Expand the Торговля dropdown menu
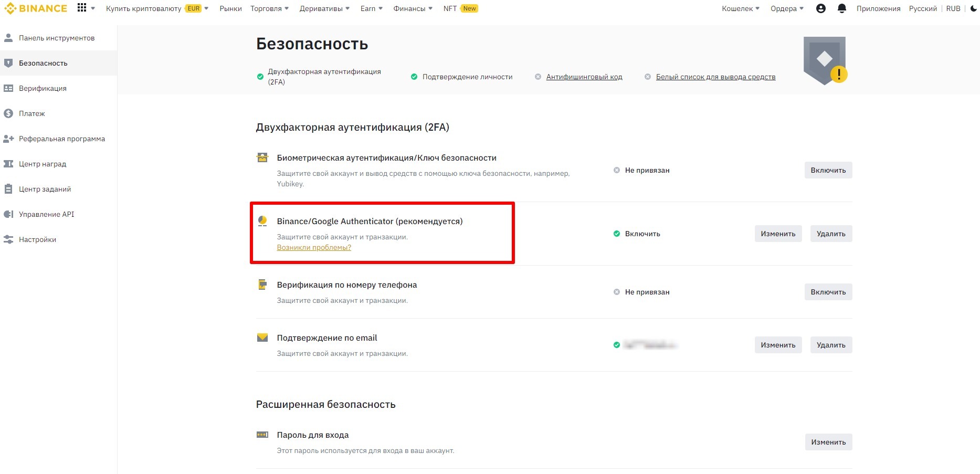This screenshot has height=474, width=980. [269, 8]
